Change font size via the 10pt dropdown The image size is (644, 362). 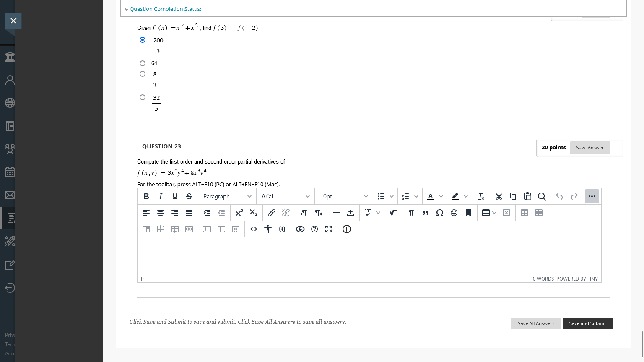[x=343, y=196]
